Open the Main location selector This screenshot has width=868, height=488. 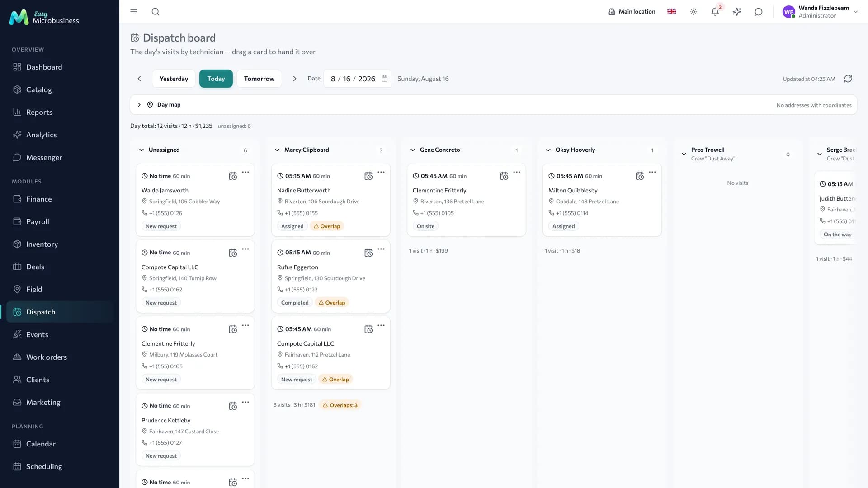(x=632, y=12)
